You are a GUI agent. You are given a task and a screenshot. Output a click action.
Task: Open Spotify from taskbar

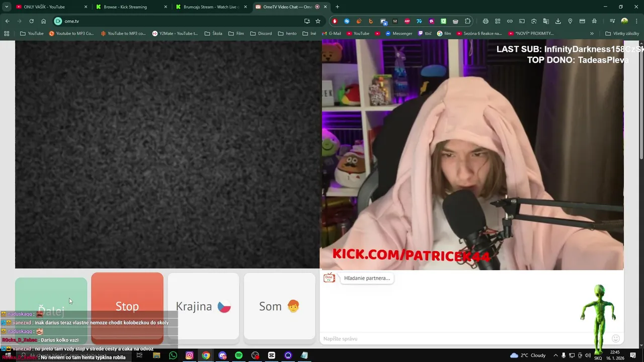[x=238, y=355]
